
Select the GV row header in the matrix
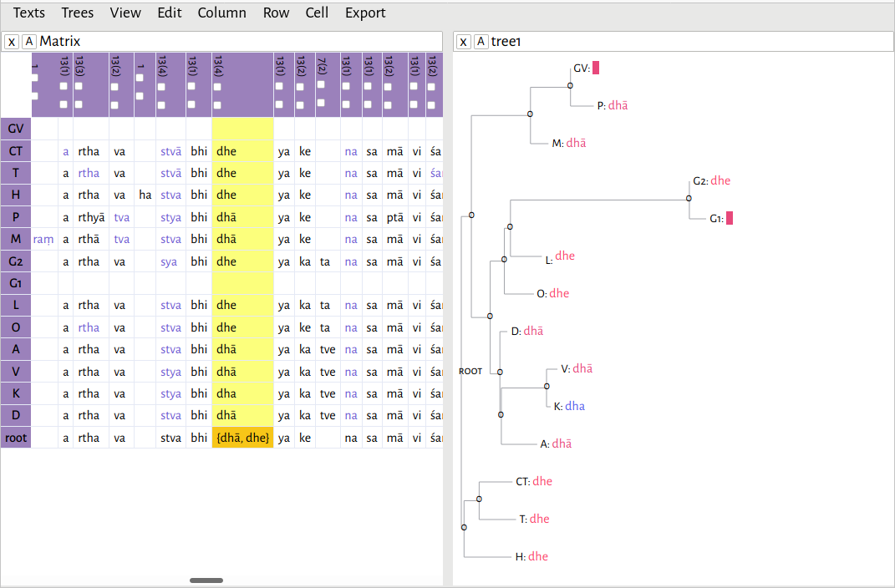click(x=15, y=129)
